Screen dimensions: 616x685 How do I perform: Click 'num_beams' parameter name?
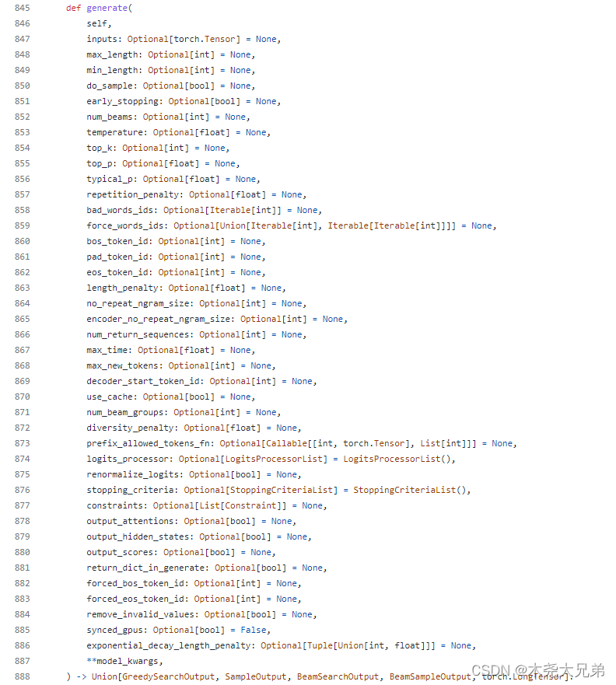(109, 117)
